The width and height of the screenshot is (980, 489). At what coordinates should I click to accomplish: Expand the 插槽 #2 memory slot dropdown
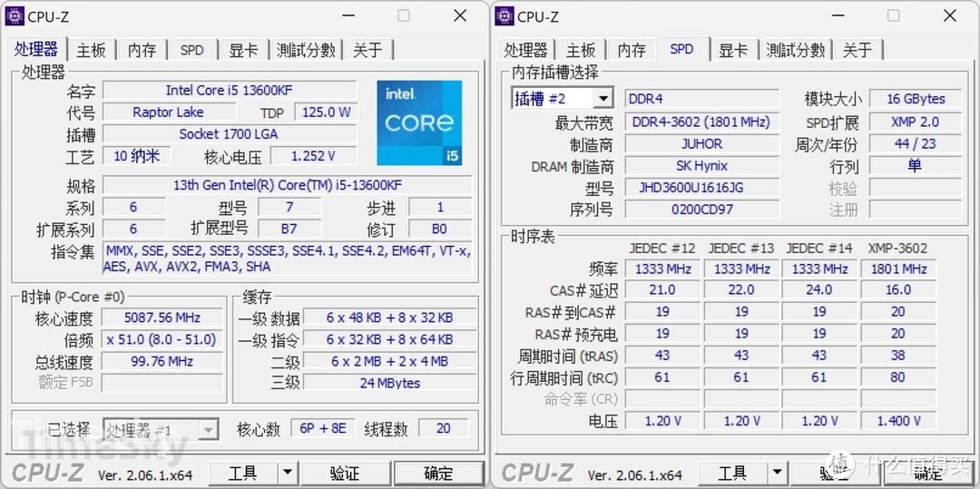point(603,99)
